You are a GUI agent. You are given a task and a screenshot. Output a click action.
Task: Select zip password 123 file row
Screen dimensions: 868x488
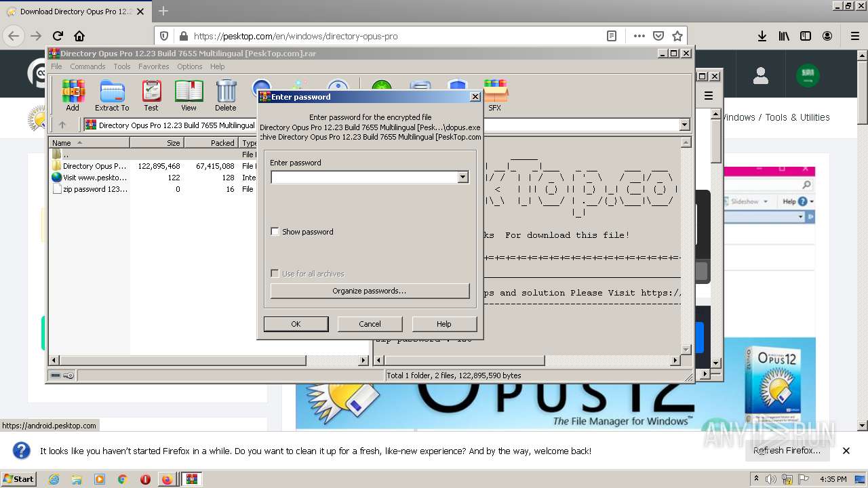(x=153, y=189)
